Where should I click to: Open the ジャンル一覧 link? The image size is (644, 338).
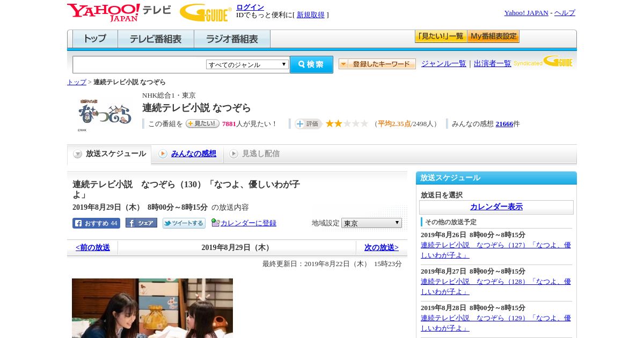[444, 63]
